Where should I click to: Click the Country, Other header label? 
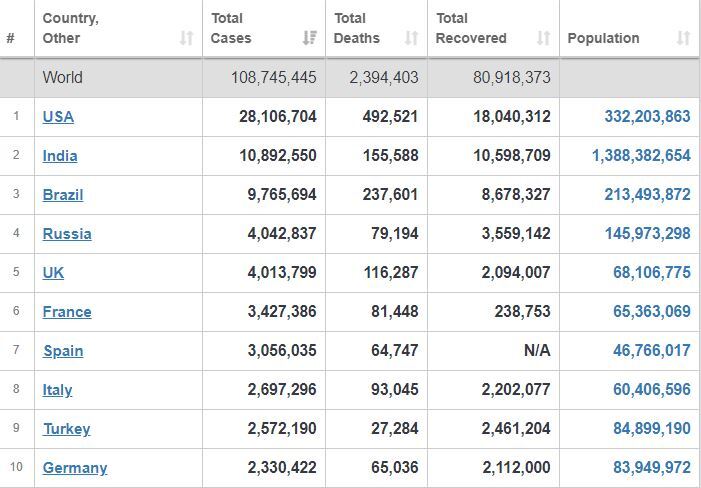coord(70,28)
